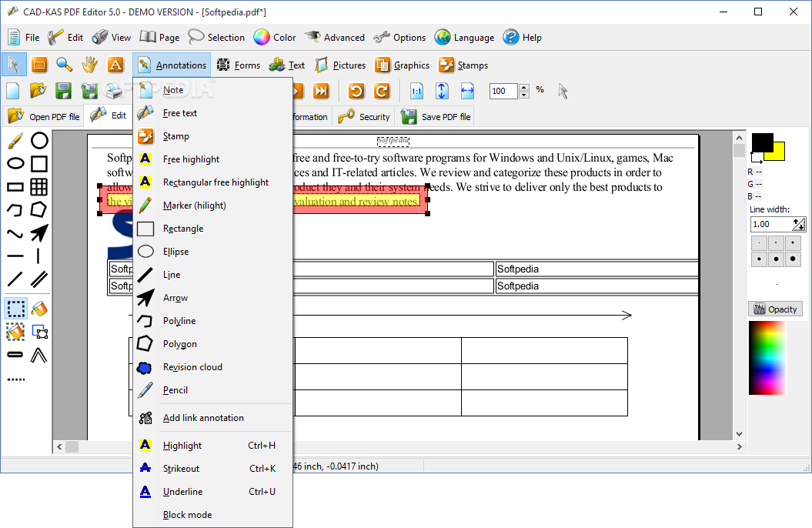Select the arrow drawing tool in toolbox
The width and height of the screenshot is (812, 528).
[39, 233]
